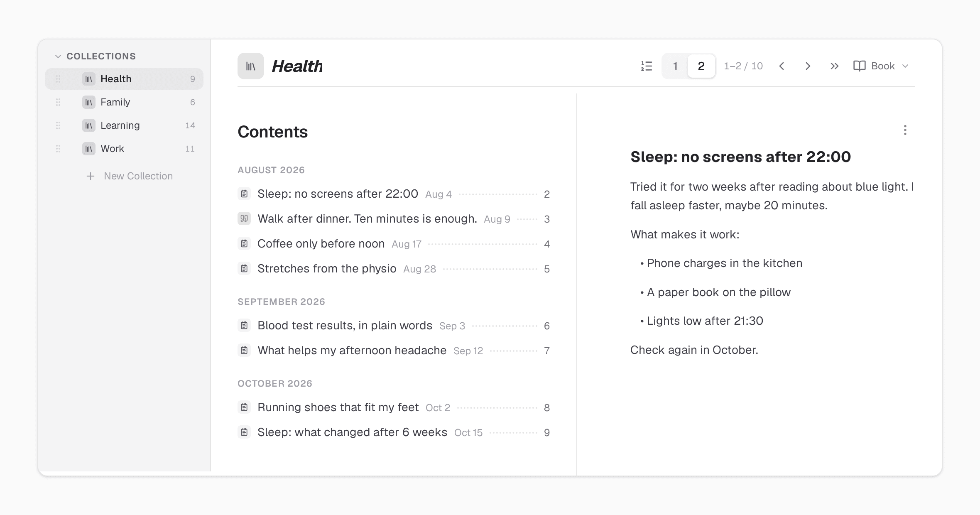Viewport: 980px width, 515px height.
Task: Go to previous page arrow
Action: click(x=782, y=66)
